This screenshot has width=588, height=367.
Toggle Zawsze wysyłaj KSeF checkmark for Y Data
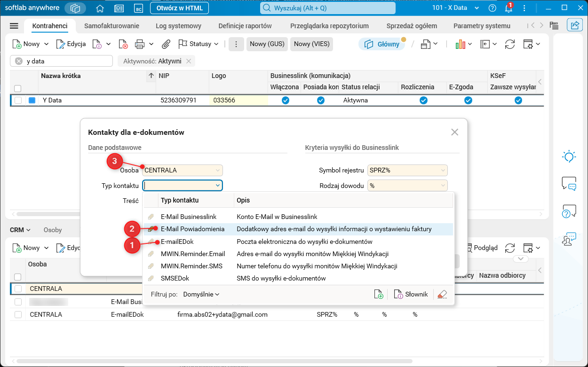click(518, 100)
